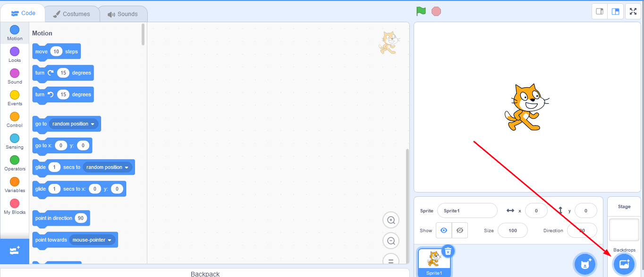Switch to the Sounds tab
Image resolution: width=644 pixels, height=277 pixels.
point(123,14)
